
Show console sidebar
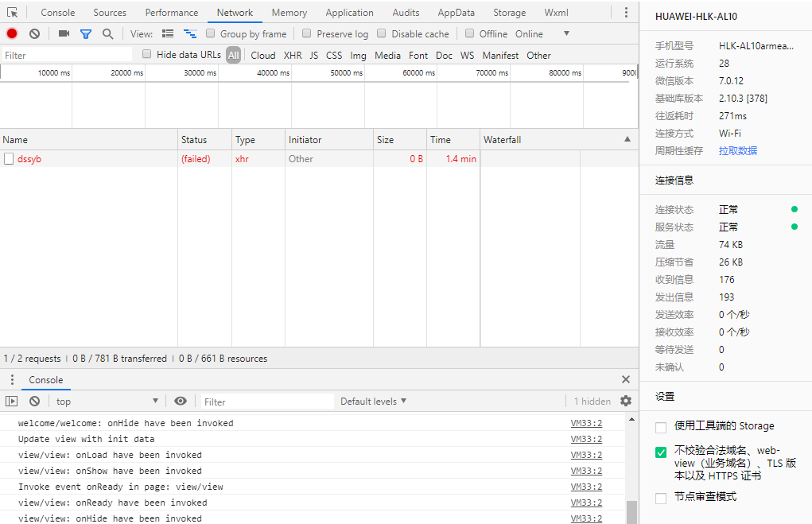tap(11, 402)
